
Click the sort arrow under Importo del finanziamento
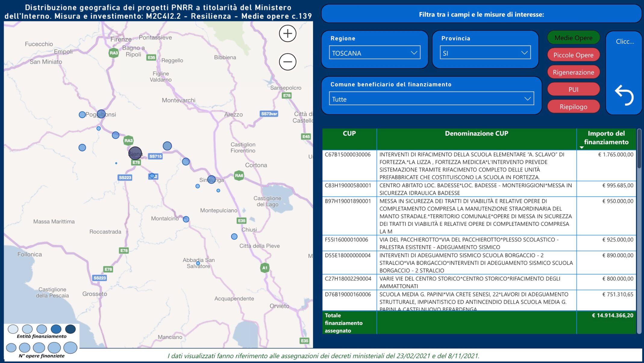pyautogui.click(x=582, y=147)
